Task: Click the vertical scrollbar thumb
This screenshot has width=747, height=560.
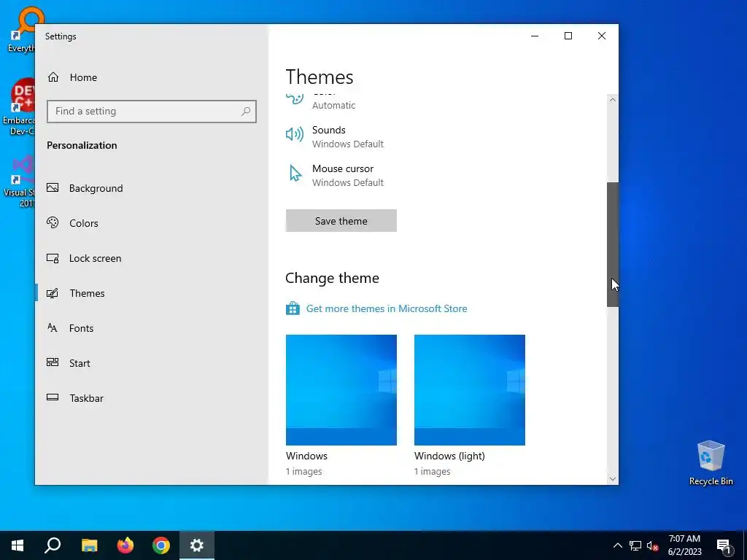Action: (613, 244)
